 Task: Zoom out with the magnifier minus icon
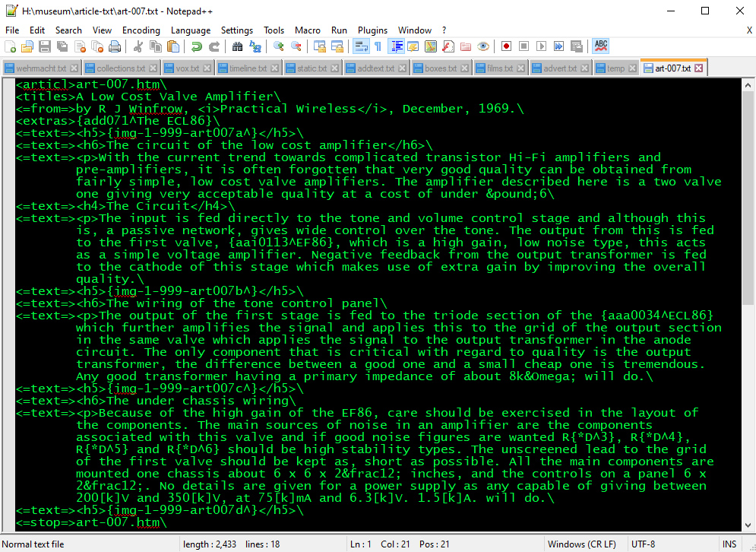(x=296, y=46)
